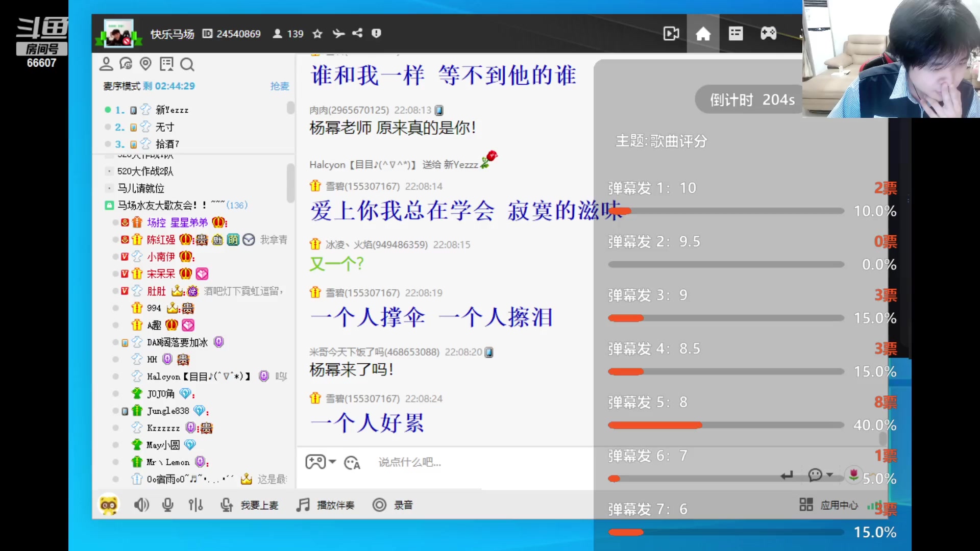Select user 宋呆呆 in the list

point(161,274)
